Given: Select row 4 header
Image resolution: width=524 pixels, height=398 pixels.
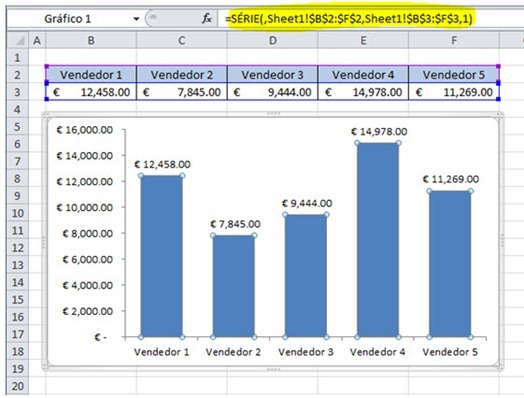Looking at the screenshot, I should tap(18, 109).
